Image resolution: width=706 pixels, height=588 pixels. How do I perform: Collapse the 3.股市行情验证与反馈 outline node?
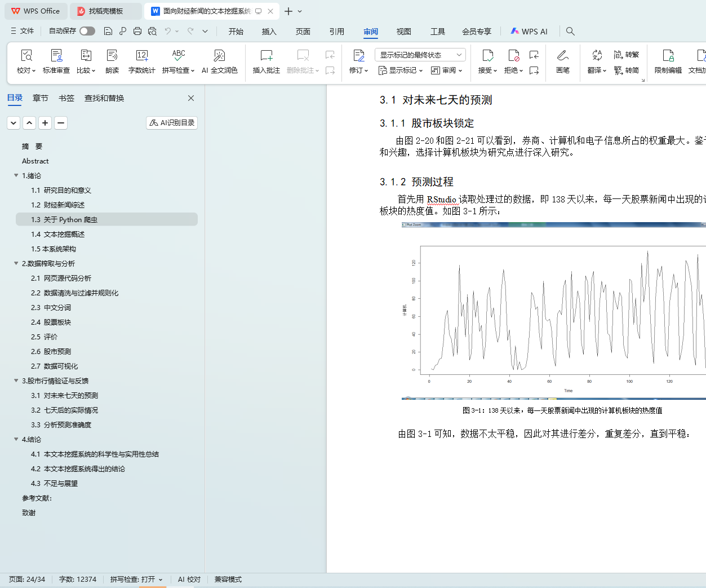[x=16, y=381]
